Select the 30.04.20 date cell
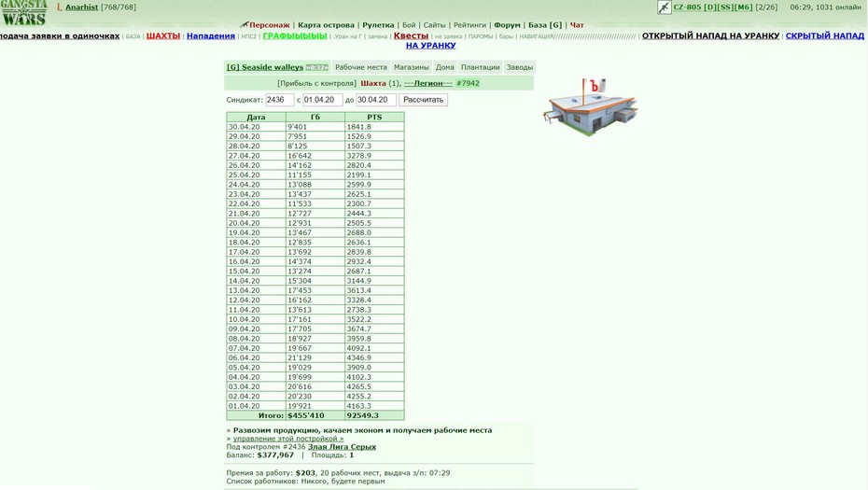 257,127
